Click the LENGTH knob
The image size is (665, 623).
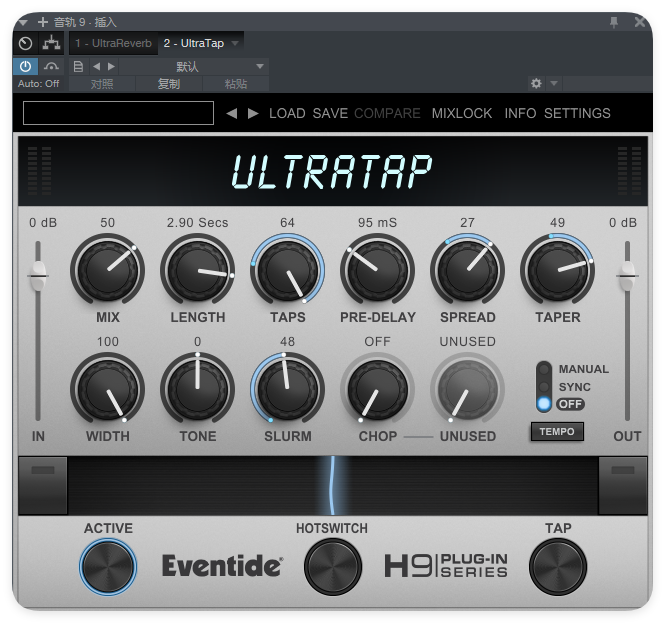click(198, 270)
